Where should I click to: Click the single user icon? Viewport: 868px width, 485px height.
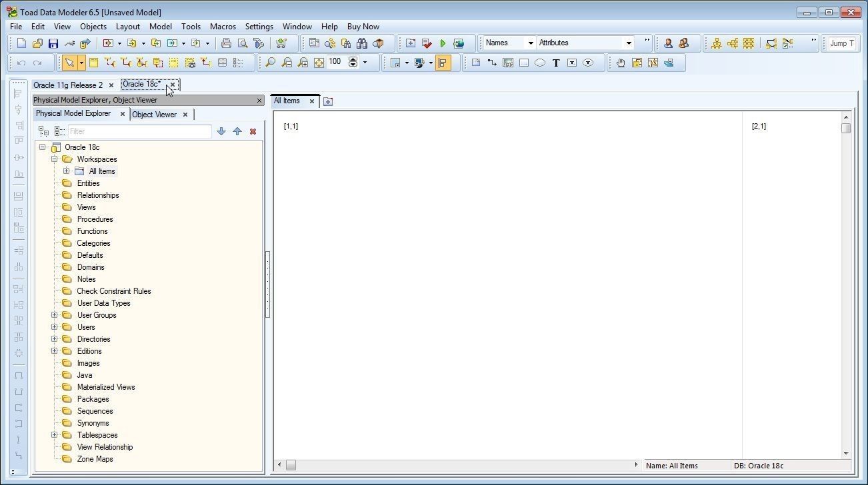tap(668, 43)
